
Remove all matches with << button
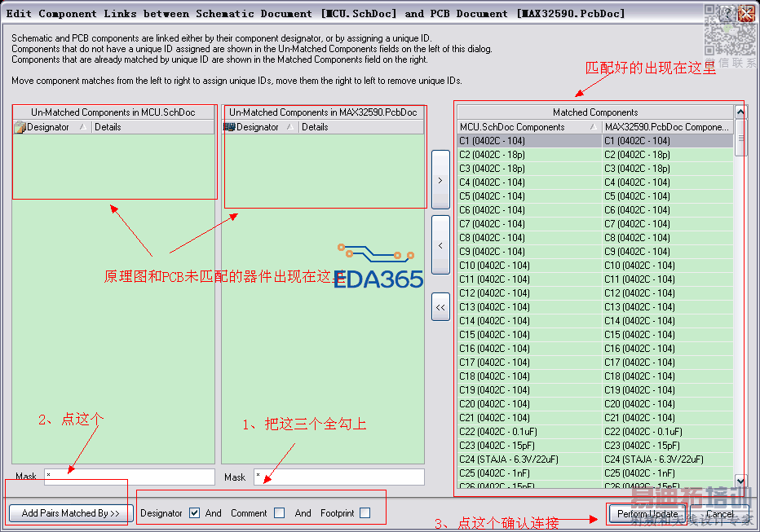(440, 307)
